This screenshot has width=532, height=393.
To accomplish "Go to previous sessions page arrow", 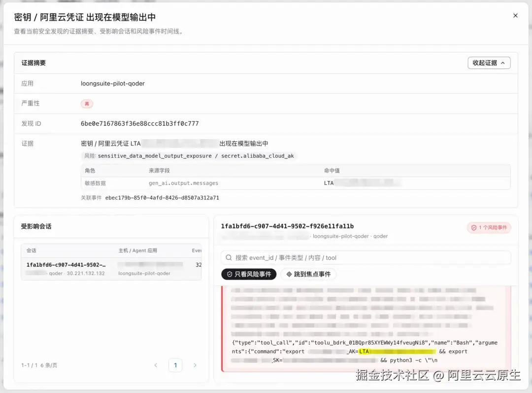I will pyautogui.click(x=156, y=365).
